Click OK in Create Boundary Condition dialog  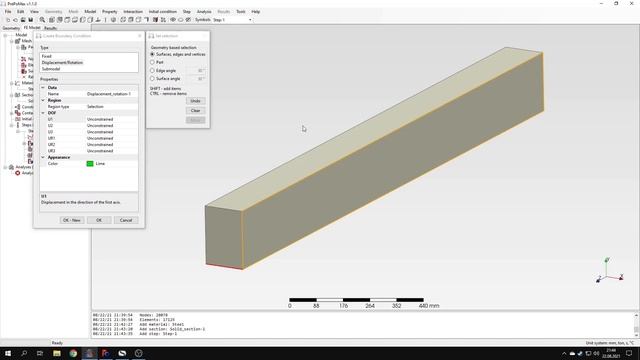click(x=99, y=220)
